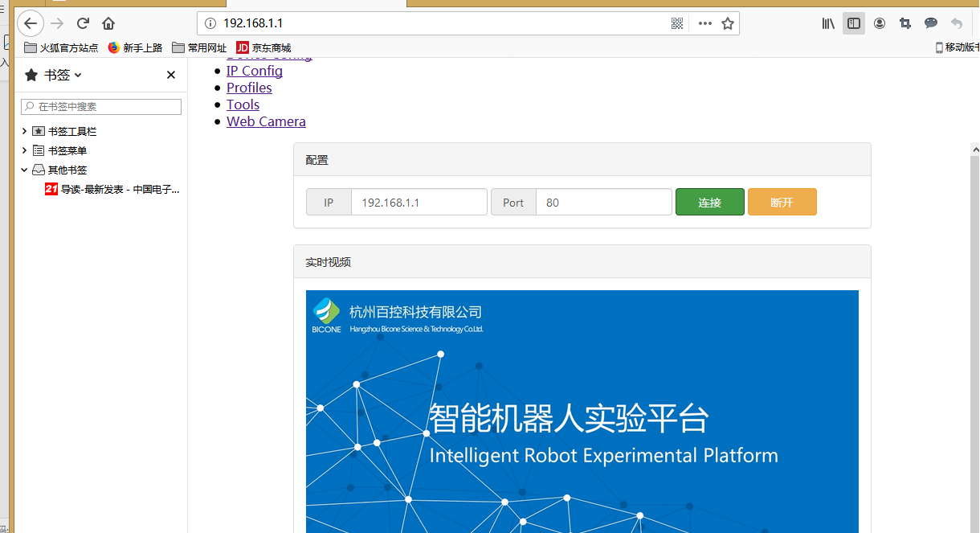The width and height of the screenshot is (980, 533).
Task: Open the page actions three-dot menu
Action: coord(704,23)
